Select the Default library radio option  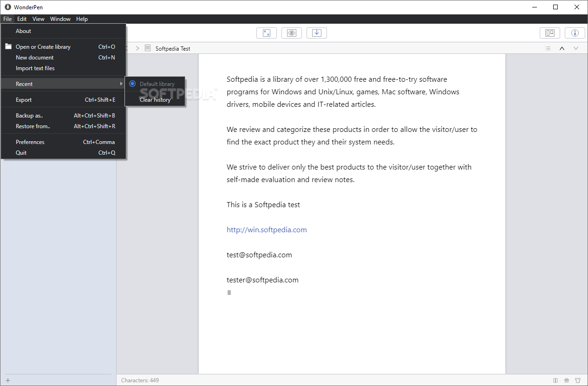(132, 84)
